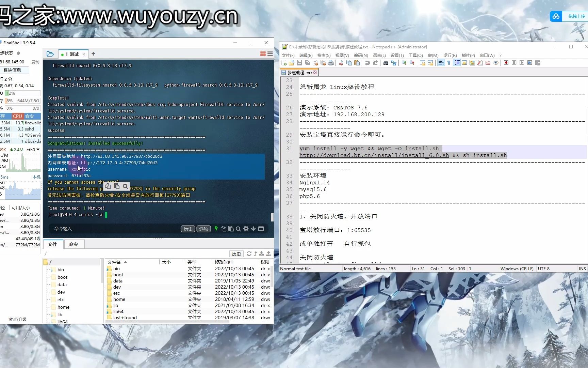Click the New file icon in Notepad++
588x368 pixels.
pos(284,63)
